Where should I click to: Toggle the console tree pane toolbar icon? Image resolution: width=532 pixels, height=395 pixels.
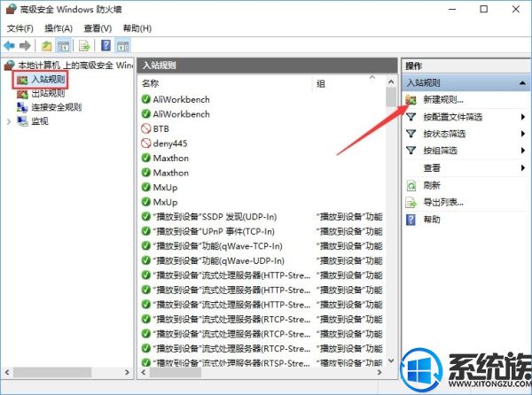click(x=64, y=46)
